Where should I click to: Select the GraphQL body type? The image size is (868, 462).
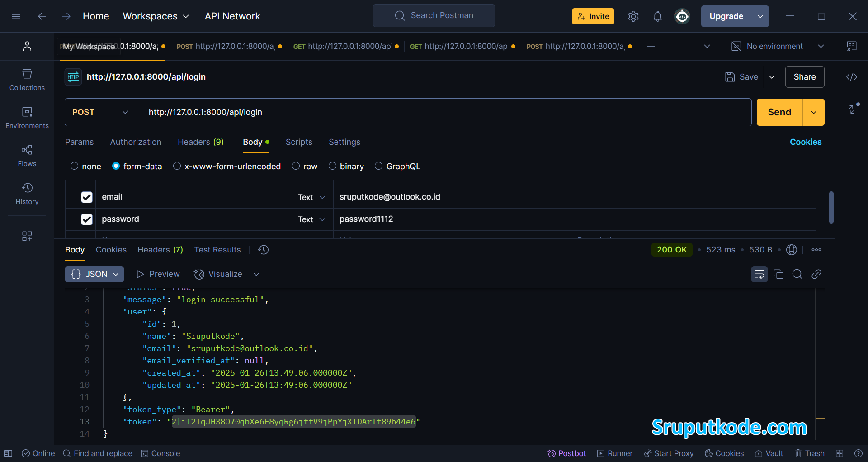coord(398,167)
